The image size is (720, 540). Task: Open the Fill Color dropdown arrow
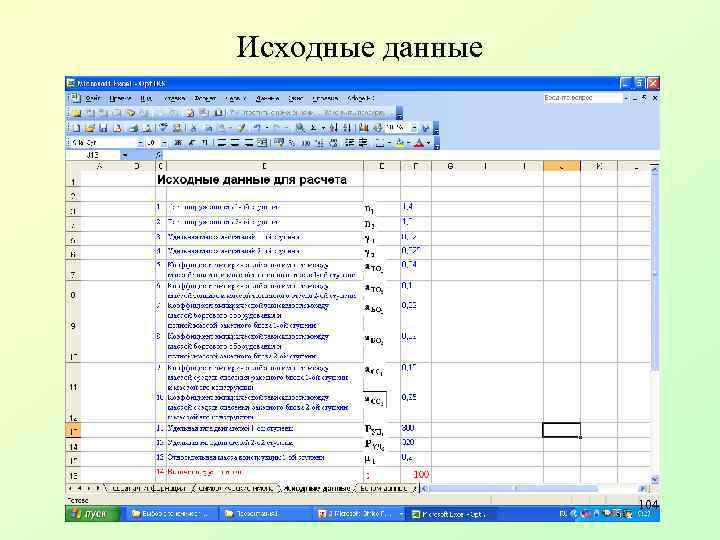(x=408, y=143)
